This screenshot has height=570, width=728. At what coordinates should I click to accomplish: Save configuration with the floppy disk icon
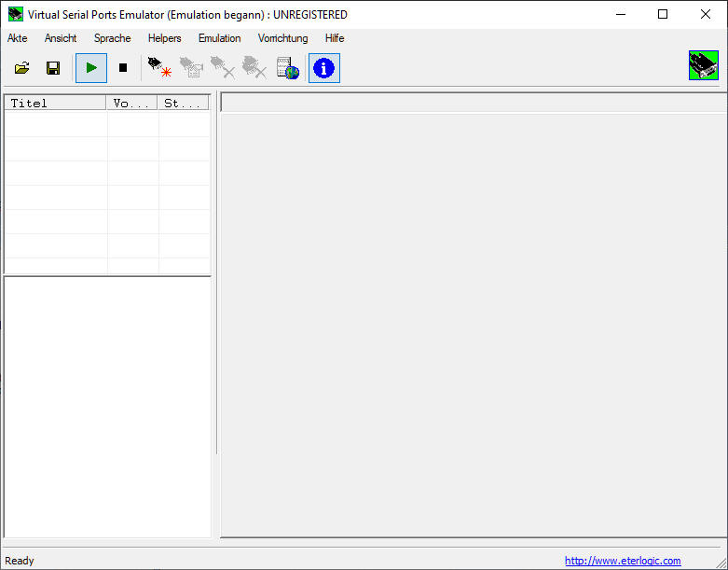[x=53, y=68]
